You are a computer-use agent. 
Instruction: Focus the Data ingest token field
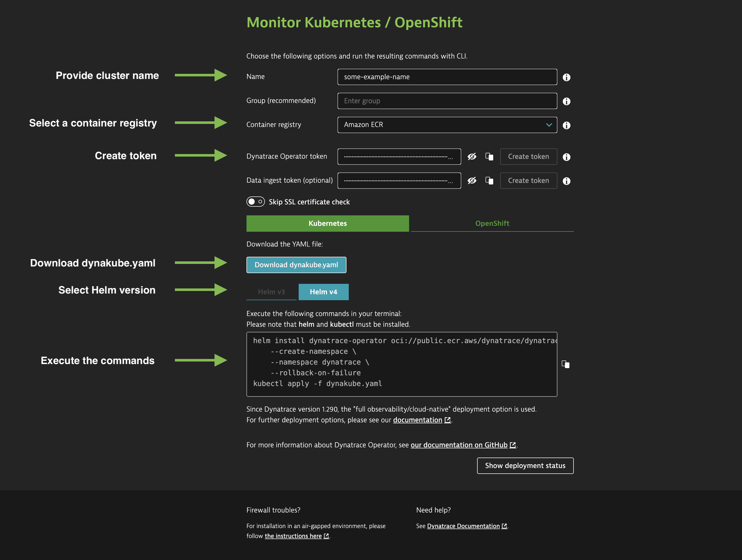click(399, 181)
